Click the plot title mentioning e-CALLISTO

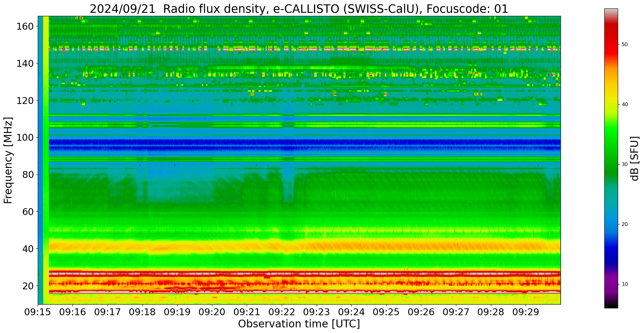click(x=299, y=9)
